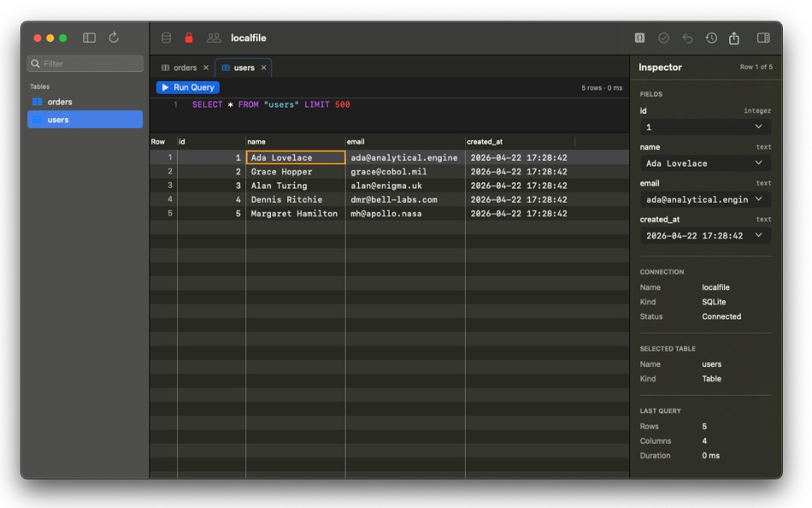Click the alan@enigma.uk email cell
The width and height of the screenshot is (812, 508).
[405, 186]
